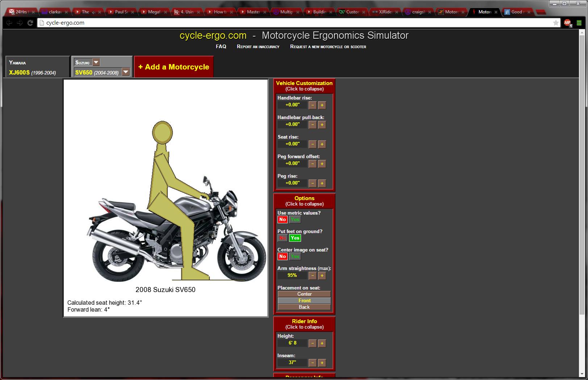Decrease handlebar pull-back with minus button
The height and width of the screenshot is (380, 588).
[313, 125]
